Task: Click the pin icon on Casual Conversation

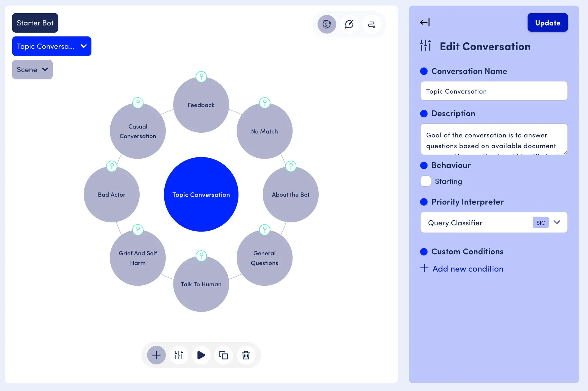Action: 138,103
